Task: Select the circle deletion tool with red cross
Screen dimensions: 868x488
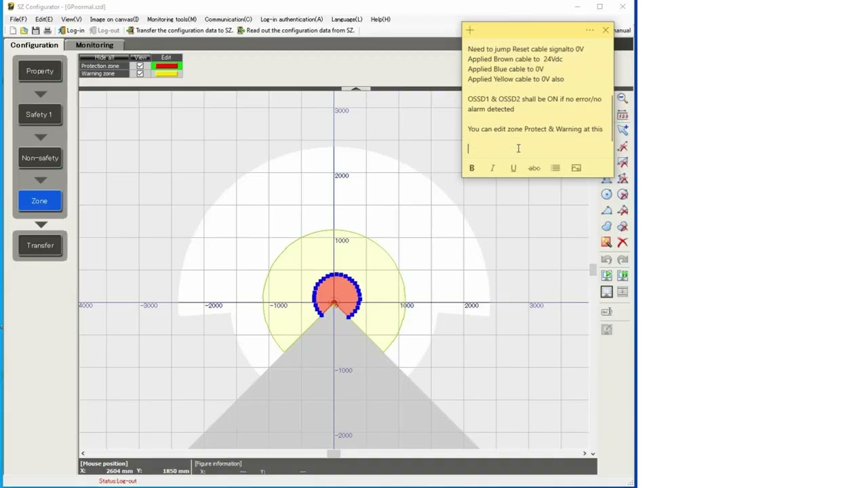Action: point(623,195)
